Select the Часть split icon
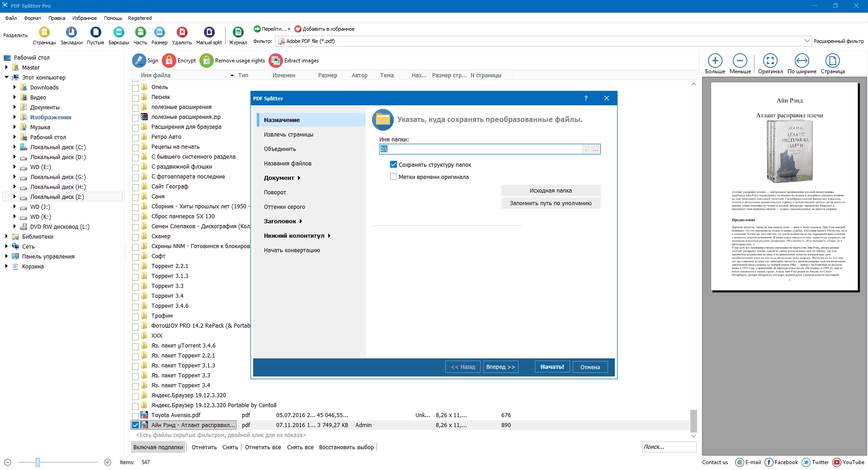This screenshot has width=868, height=470. pyautogui.click(x=140, y=35)
